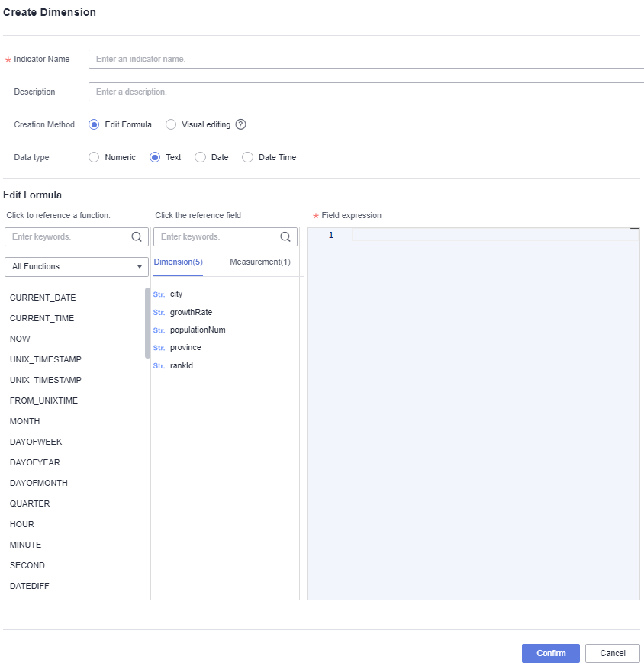The image size is (644, 669).
Task: Select the Dimension(5) tab
Action: click(x=178, y=262)
